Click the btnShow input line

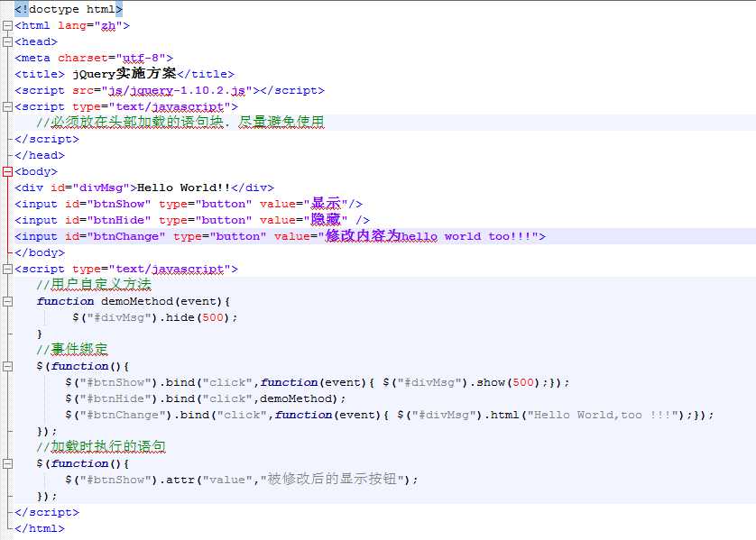coord(189,204)
